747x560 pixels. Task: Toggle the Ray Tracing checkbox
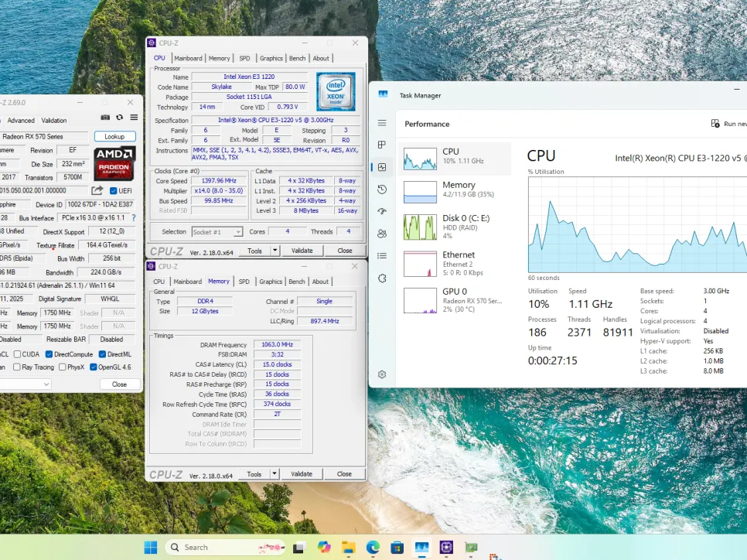coord(17,367)
